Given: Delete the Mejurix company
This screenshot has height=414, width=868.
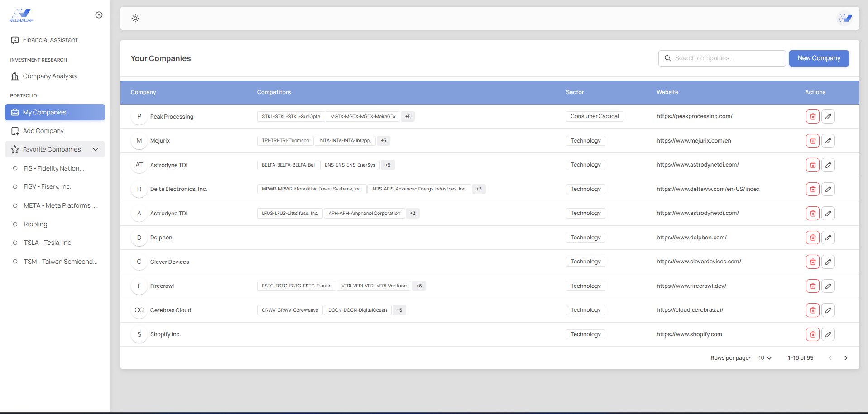Looking at the screenshot, I should point(813,141).
